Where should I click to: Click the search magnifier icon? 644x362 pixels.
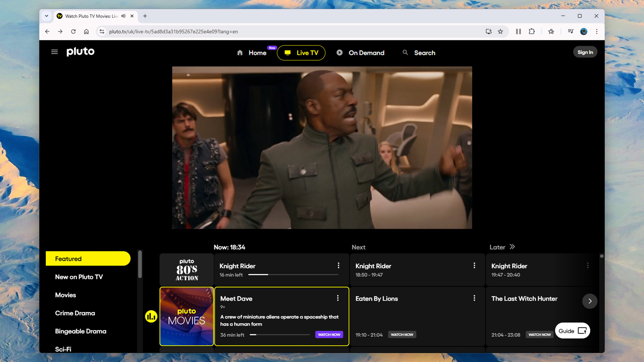(x=405, y=52)
